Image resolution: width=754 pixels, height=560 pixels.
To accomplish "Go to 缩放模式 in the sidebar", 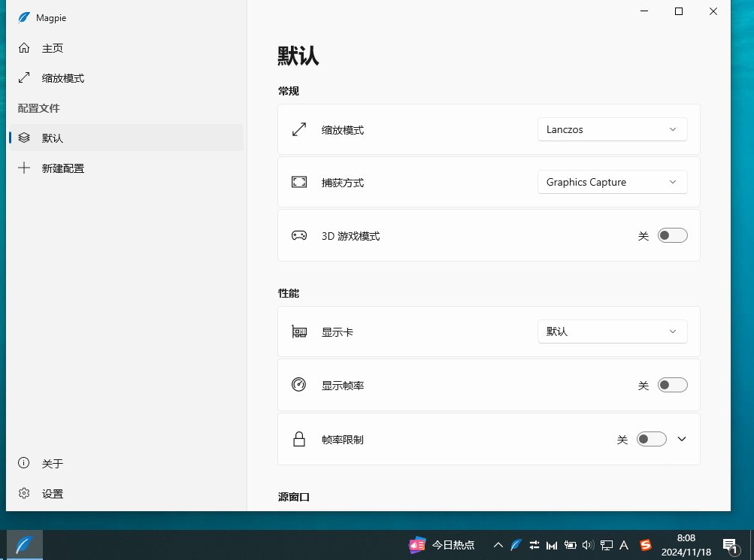I will click(126, 78).
